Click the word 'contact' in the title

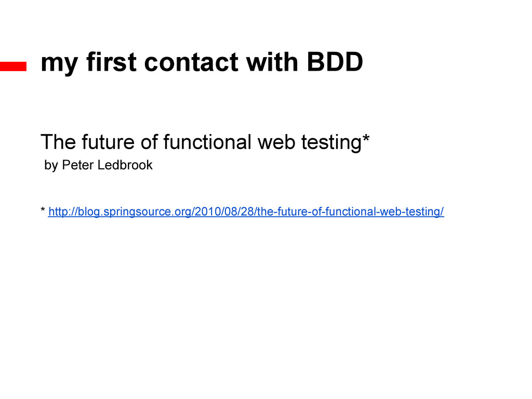(x=191, y=62)
